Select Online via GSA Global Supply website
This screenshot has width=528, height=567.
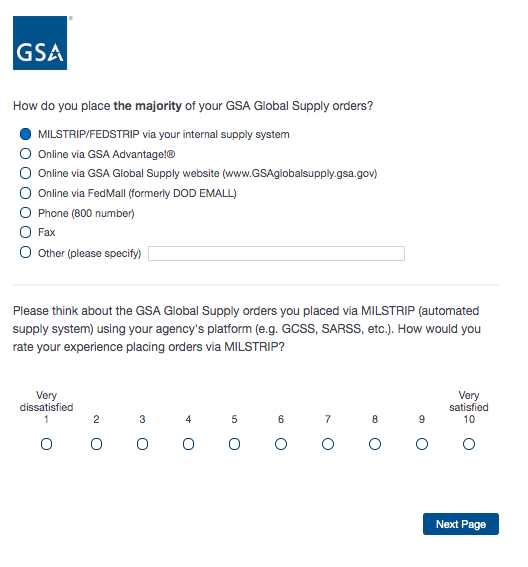tap(25, 173)
